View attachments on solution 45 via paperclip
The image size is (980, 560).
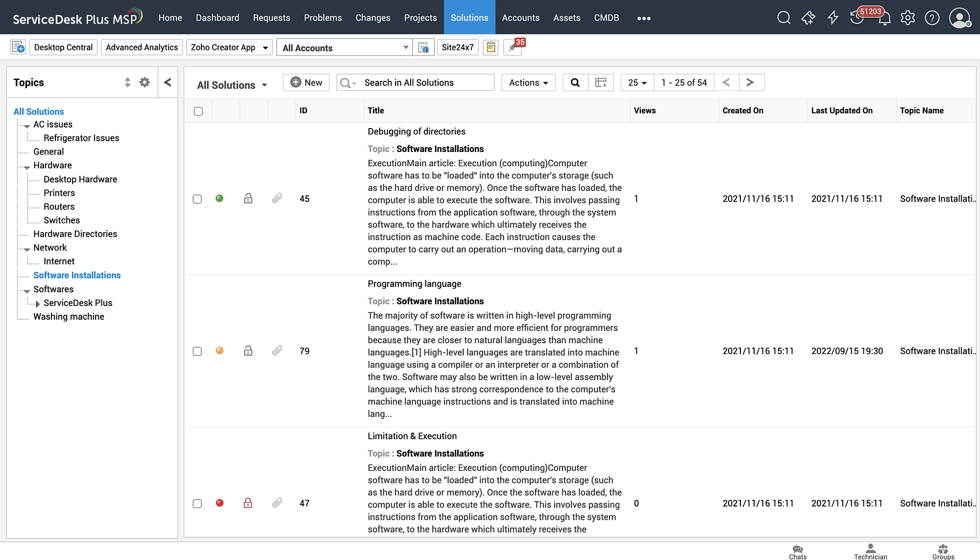(277, 198)
